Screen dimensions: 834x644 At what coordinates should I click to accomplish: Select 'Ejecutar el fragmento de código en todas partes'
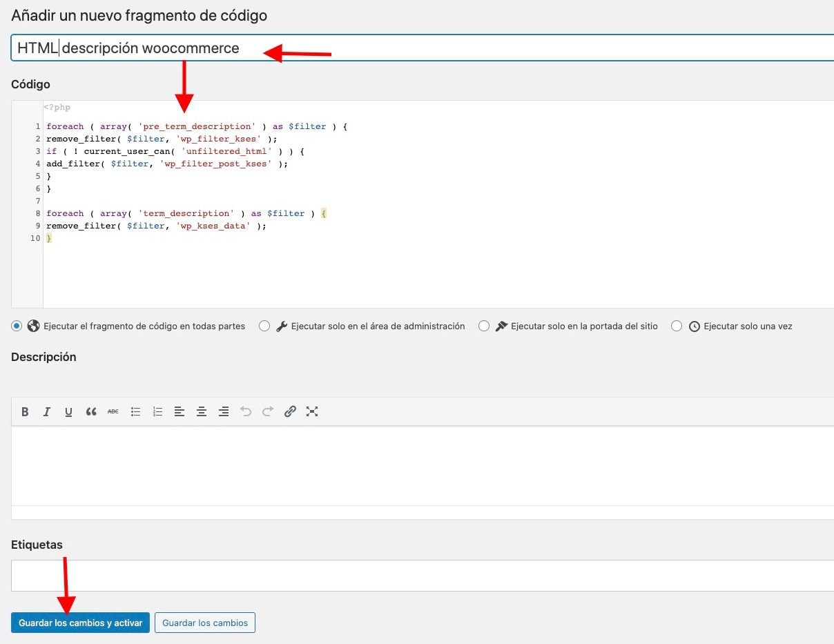(17, 326)
